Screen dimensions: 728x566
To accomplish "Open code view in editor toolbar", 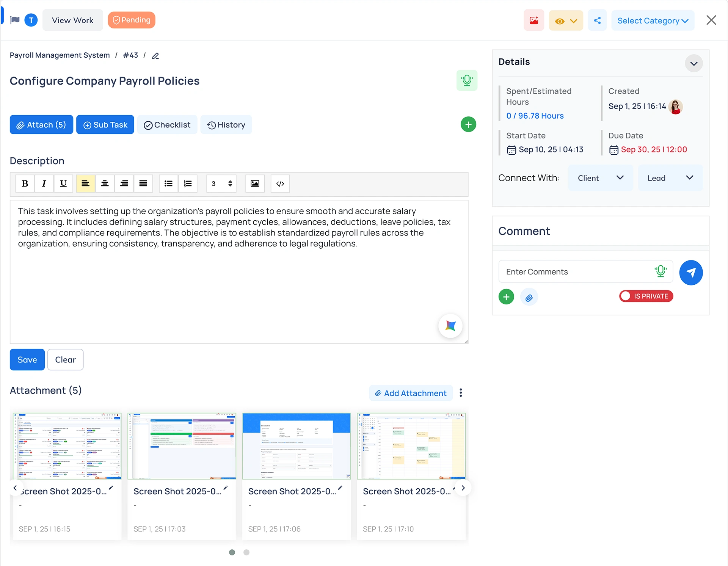I will pyautogui.click(x=280, y=183).
